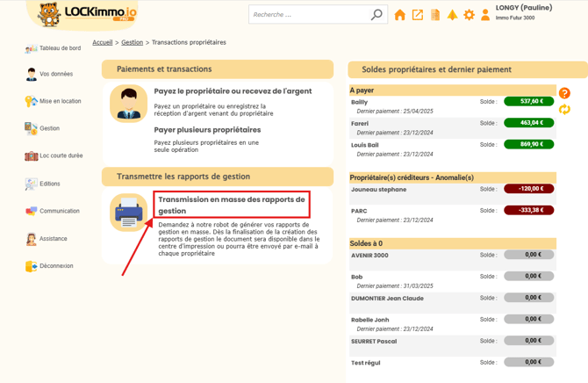Click the Mise en location keys icon
Screen dimensions: 588x383
pyautogui.click(x=31, y=101)
